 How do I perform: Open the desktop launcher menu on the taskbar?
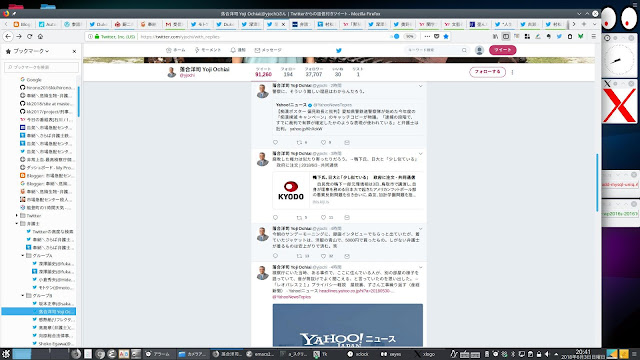(6, 354)
